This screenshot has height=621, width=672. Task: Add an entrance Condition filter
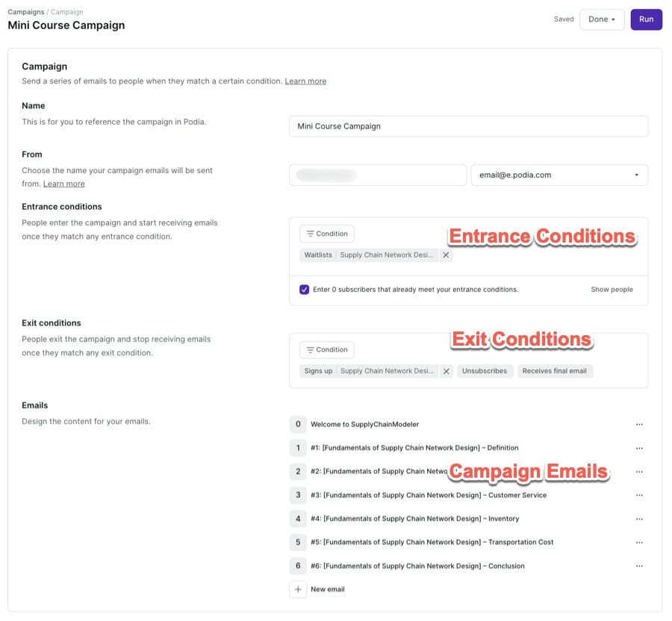[327, 234]
